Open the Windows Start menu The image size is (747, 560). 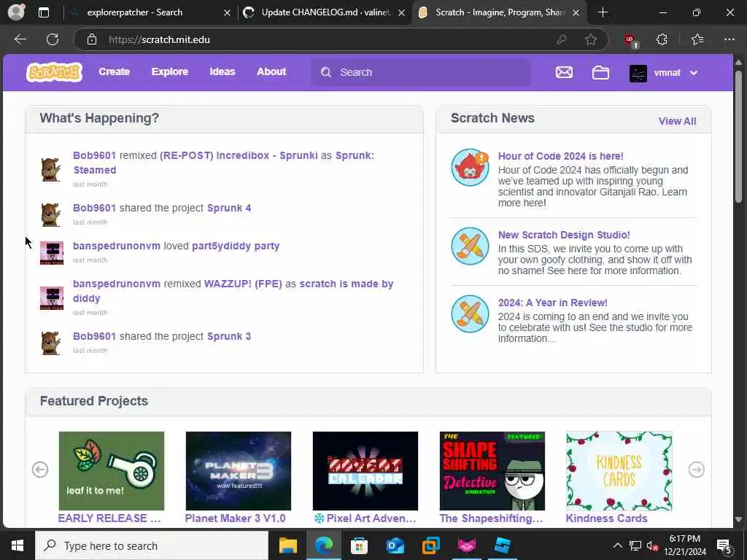(x=18, y=545)
